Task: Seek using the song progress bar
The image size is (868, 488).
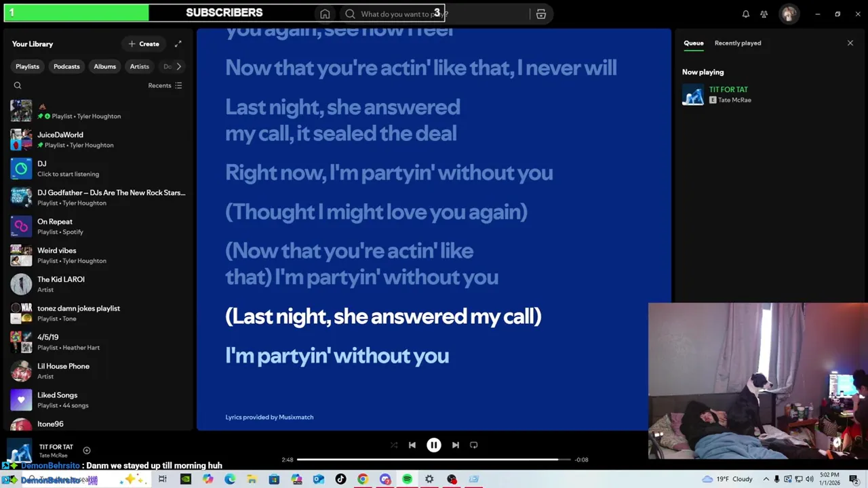Action: (x=434, y=460)
